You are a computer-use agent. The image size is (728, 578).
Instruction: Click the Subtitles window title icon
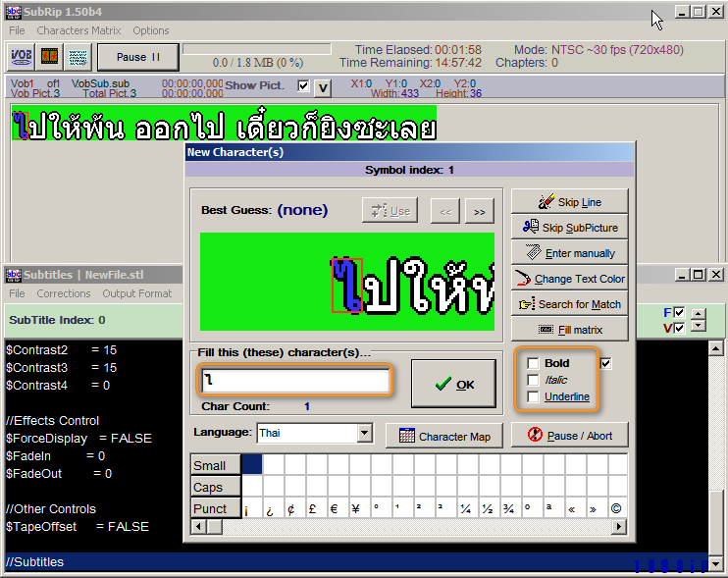tap(14, 275)
